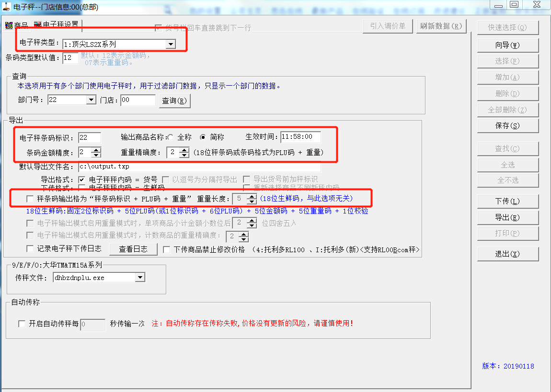Check 下传商品禁止修改价格 option

coord(167,249)
